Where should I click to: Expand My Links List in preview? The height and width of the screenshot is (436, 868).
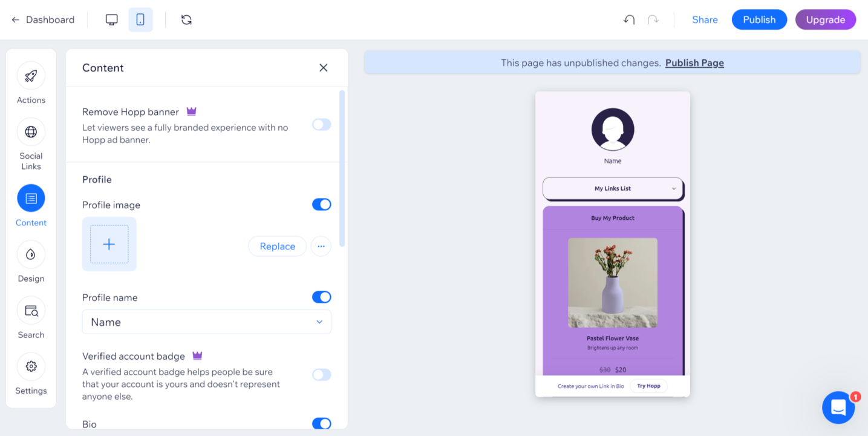[613, 188]
